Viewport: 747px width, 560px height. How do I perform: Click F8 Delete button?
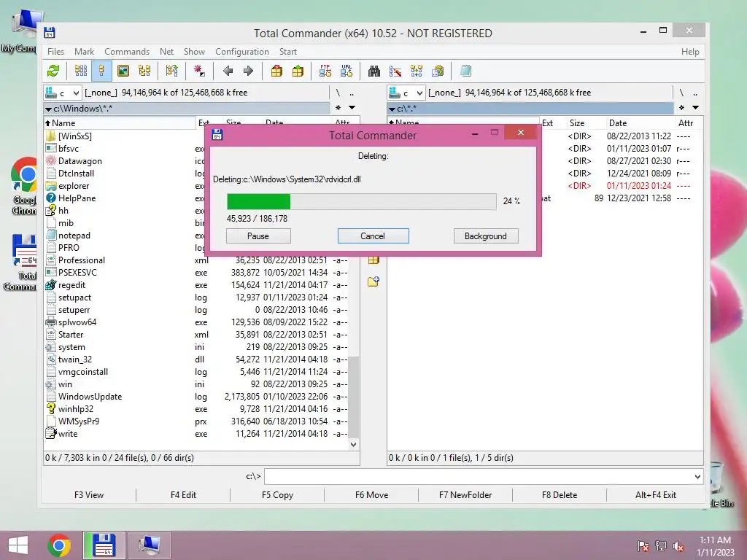[560, 495]
